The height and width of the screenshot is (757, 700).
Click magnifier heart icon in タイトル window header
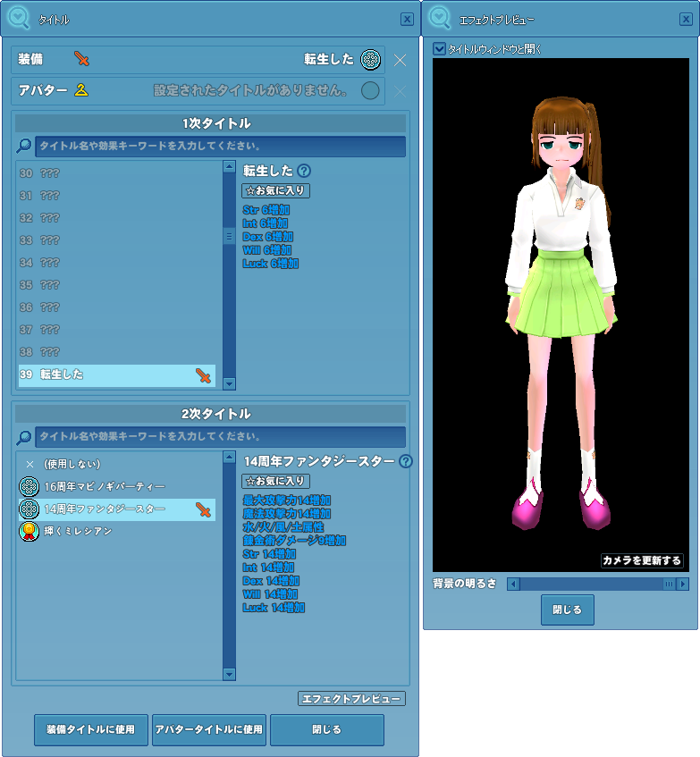click(x=19, y=18)
